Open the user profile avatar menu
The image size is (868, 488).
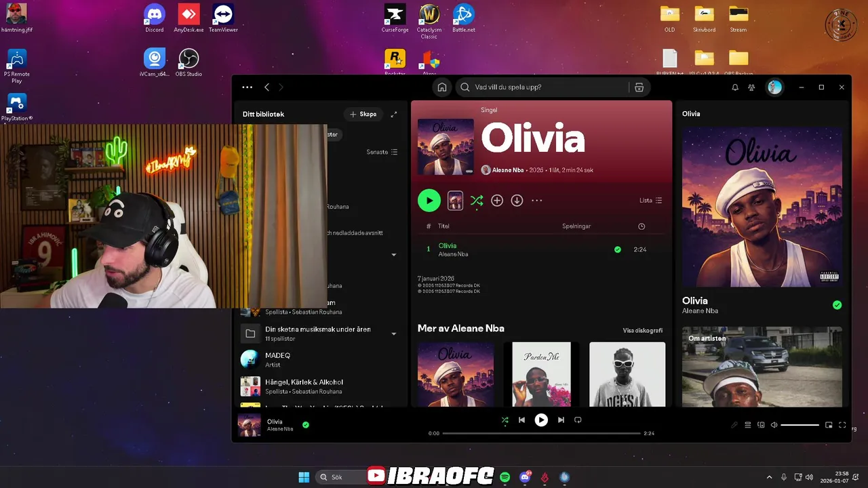774,87
